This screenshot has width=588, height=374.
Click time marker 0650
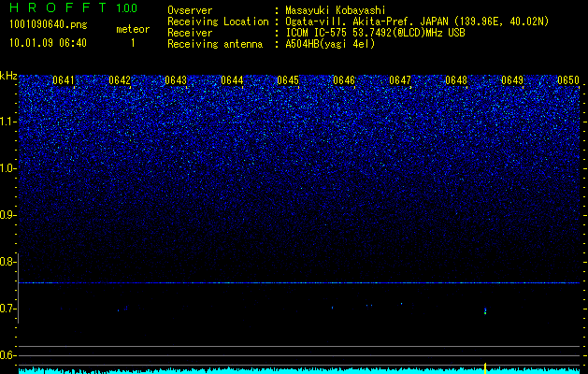[568, 80]
